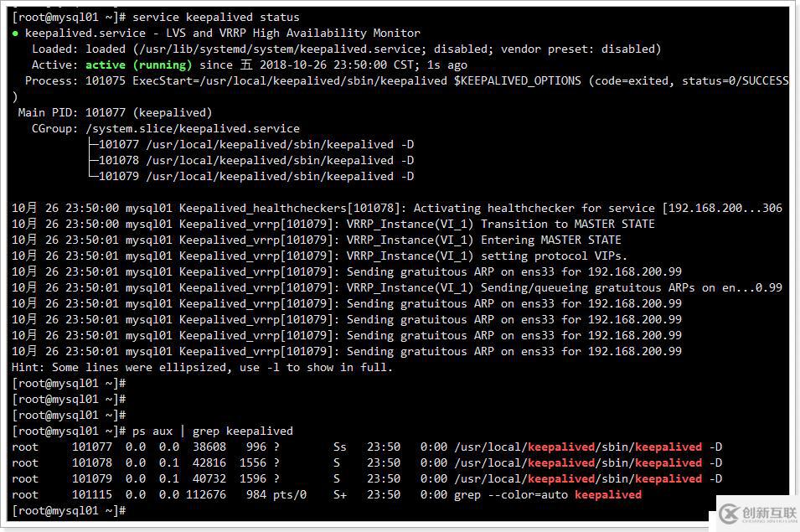The image size is (800, 532).
Task: Click the "ps aux | grep keepalived" command
Action: pyautogui.click(x=212, y=431)
